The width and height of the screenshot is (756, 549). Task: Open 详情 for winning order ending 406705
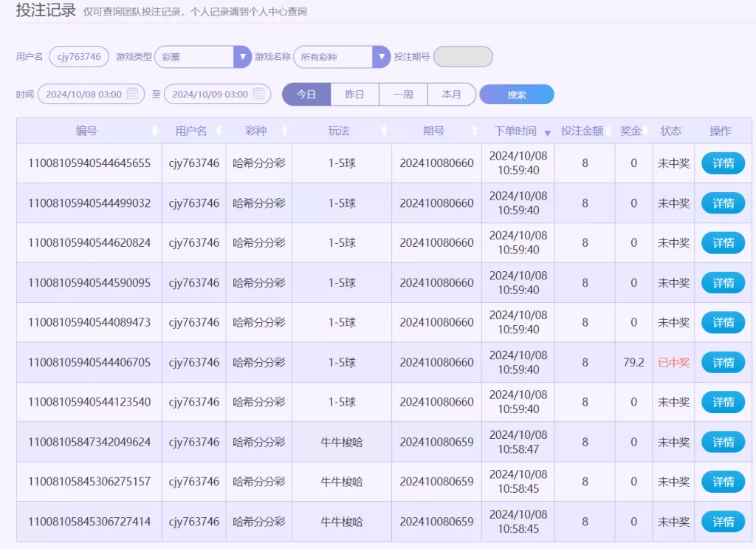(x=724, y=362)
